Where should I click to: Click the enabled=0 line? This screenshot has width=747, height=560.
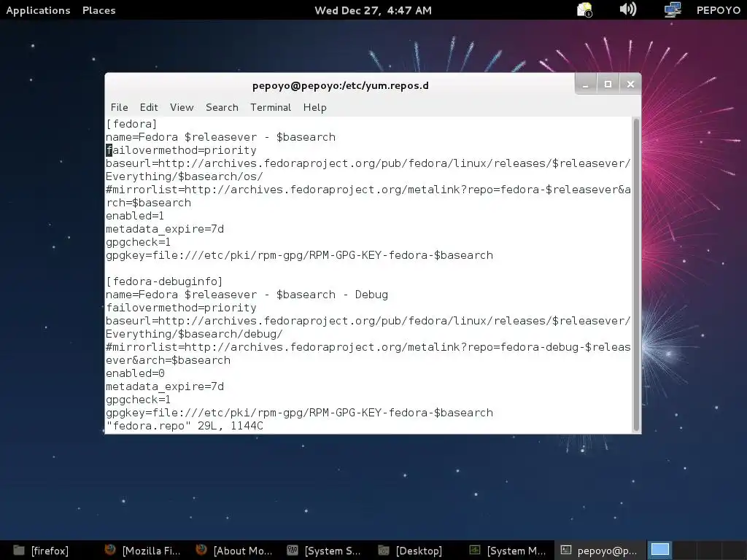coord(135,374)
